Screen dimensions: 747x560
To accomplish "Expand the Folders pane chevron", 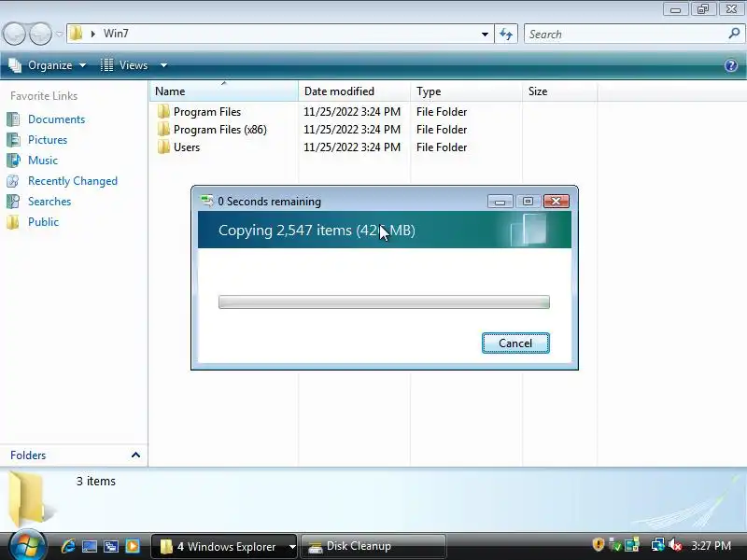I will click(135, 455).
